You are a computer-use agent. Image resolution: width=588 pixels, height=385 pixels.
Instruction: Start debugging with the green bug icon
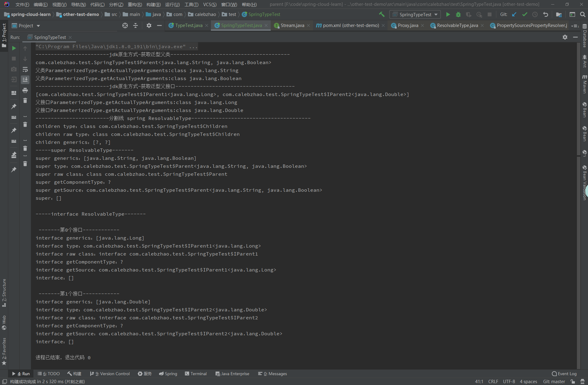tap(458, 14)
